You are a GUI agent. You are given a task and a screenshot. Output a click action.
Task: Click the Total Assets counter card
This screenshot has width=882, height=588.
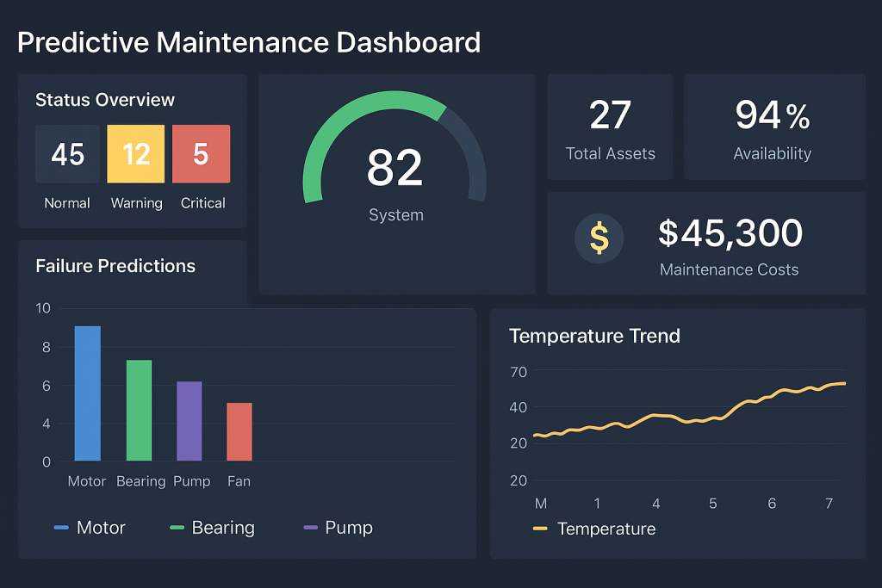click(610, 127)
